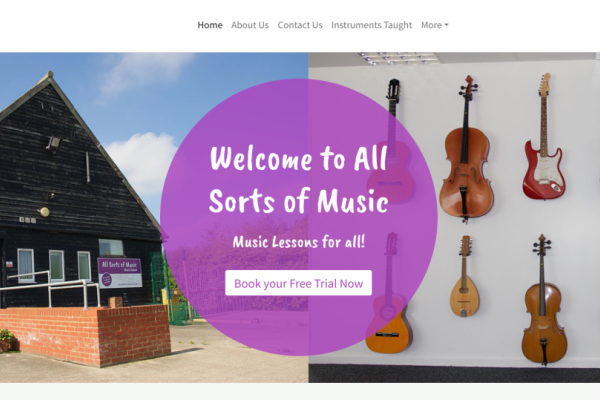Click the ceiling spotlights in instrument photo
Viewport: 600px width, 400px height.
tap(398, 58)
